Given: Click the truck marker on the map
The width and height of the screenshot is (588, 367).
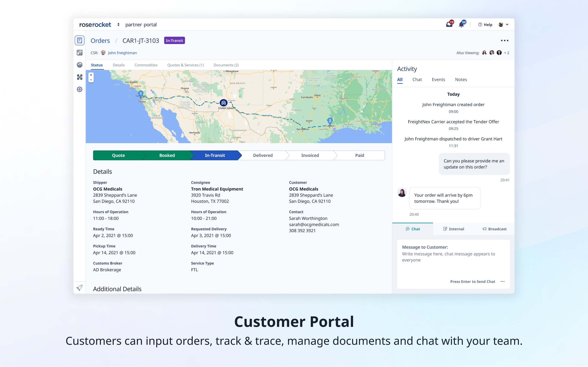Looking at the screenshot, I should coord(223,103).
